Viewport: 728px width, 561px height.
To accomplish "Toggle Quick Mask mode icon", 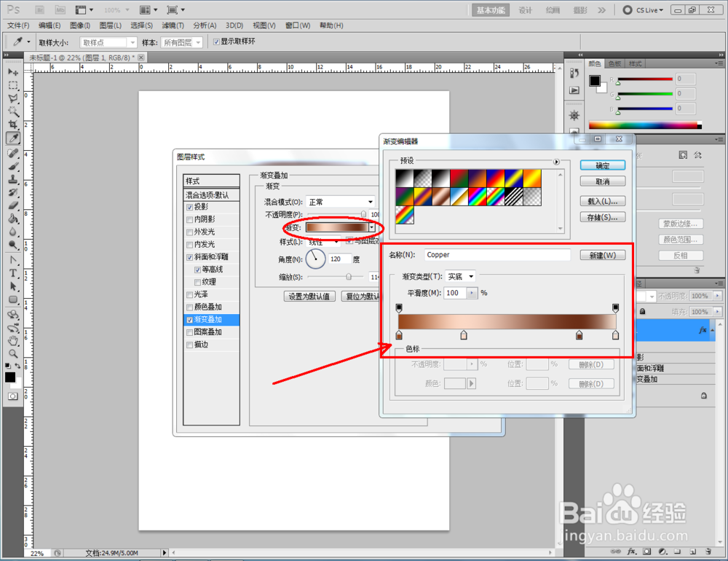I will tap(12, 396).
